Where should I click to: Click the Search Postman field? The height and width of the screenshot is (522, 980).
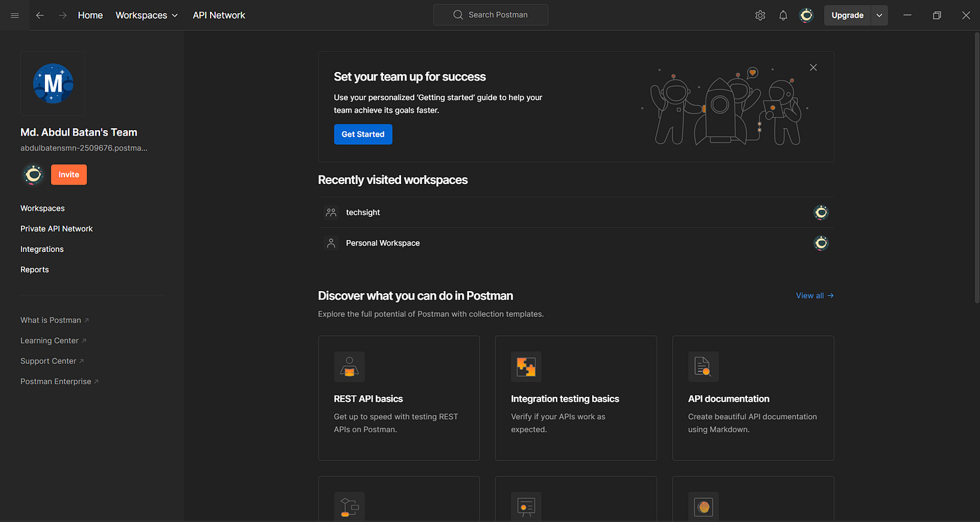(491, 15)
